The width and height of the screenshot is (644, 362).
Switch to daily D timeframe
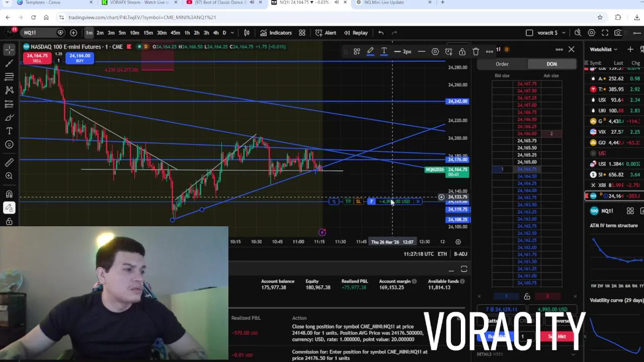(224, 33)
